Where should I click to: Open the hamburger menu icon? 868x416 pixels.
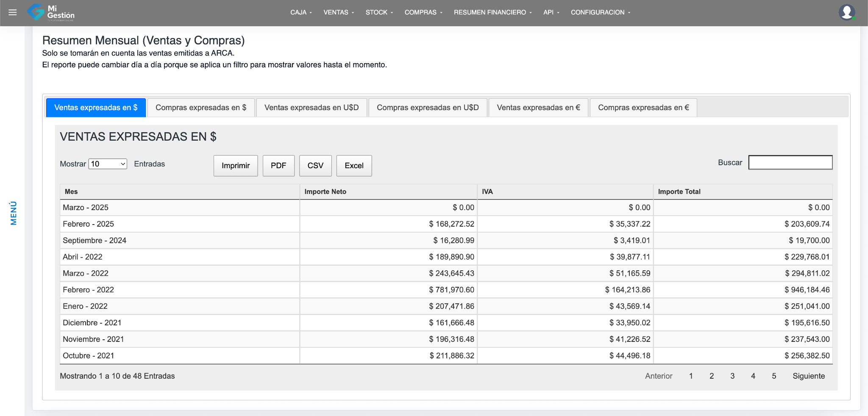point(13,12)
